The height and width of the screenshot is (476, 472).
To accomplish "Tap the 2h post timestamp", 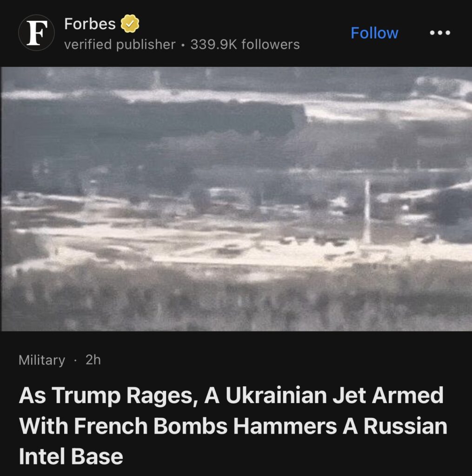I will (93, 360).
